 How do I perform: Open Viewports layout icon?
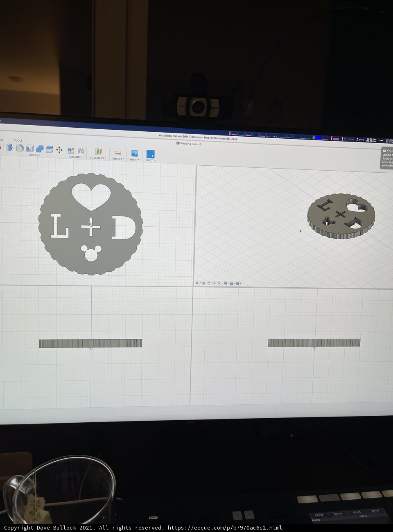(238, 283)
